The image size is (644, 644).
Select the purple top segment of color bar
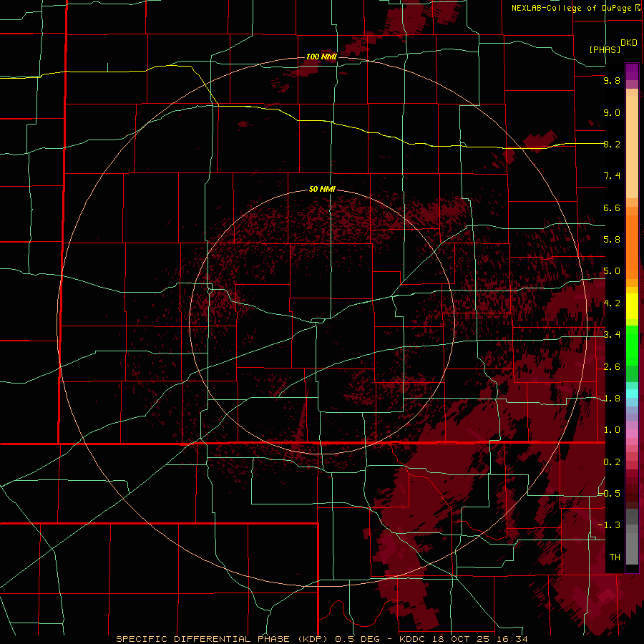pos(632,72)
